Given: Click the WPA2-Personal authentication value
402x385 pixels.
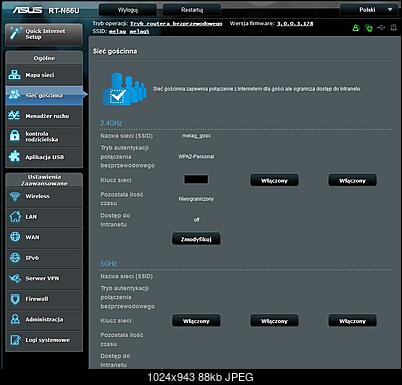Looking at the screenshot, I should point(196,156).
